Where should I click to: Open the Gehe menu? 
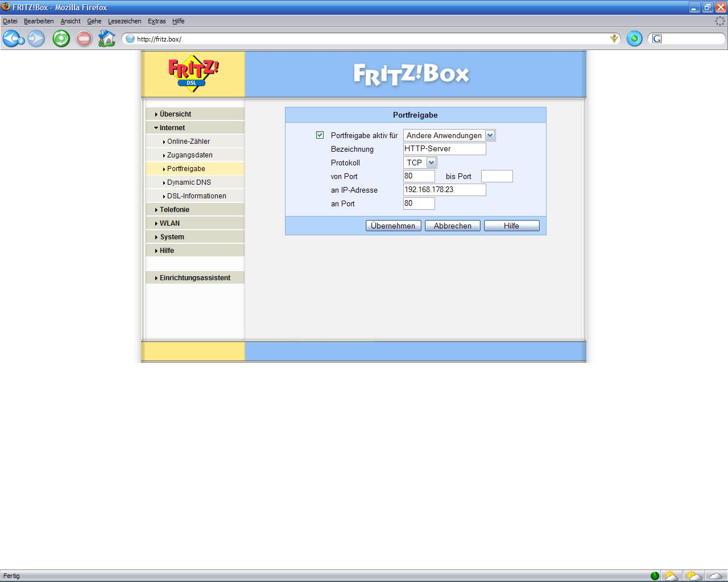pos(94,21)
